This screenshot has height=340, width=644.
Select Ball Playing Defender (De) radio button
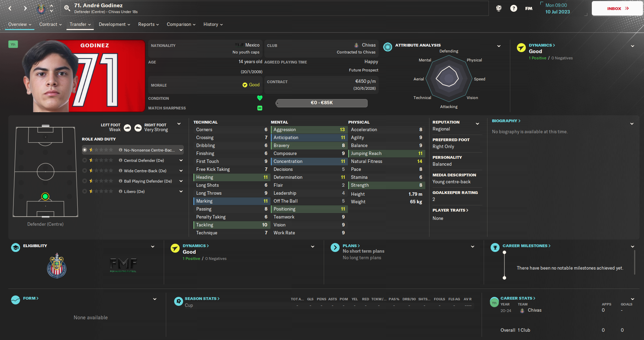pos(85,181)
